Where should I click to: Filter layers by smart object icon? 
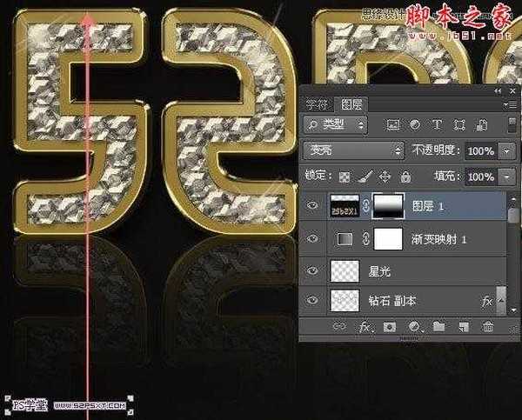tap(481, 125)
